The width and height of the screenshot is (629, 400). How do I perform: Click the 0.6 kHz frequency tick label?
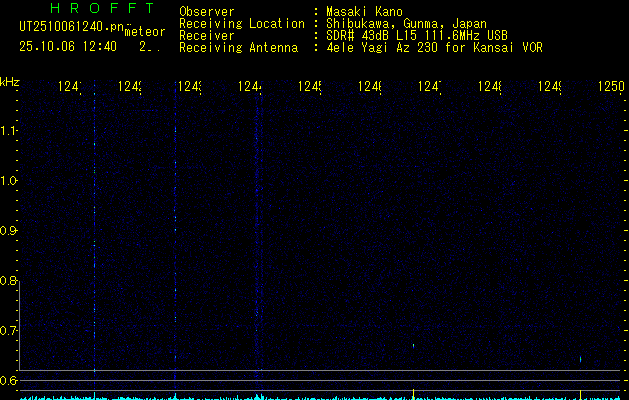pyautogui.click(x=10, y=381)
